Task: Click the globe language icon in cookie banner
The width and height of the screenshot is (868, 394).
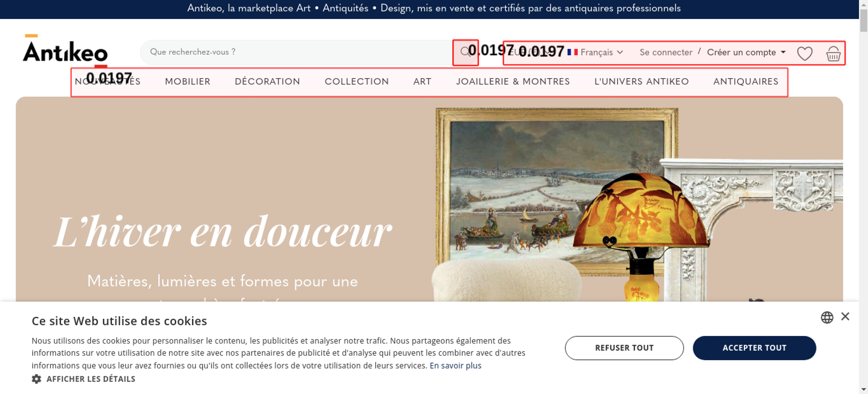Action: (827, 317)
